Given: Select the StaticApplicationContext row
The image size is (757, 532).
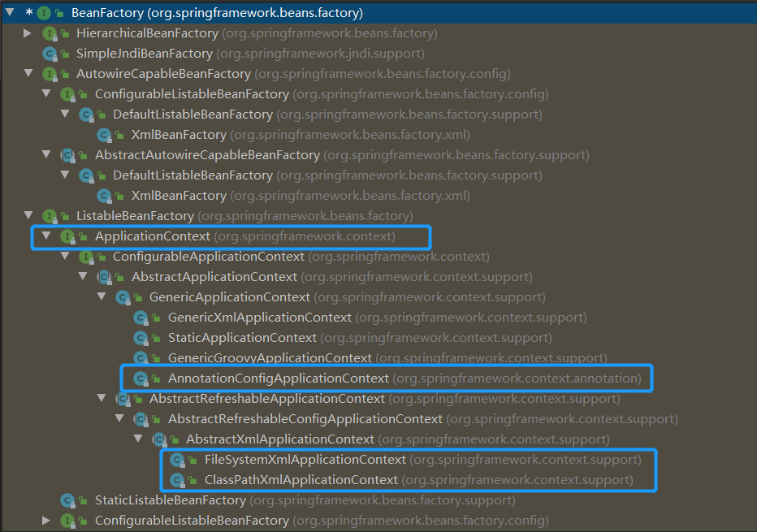Looking at the screenshot, I should [x=360, y=338].
